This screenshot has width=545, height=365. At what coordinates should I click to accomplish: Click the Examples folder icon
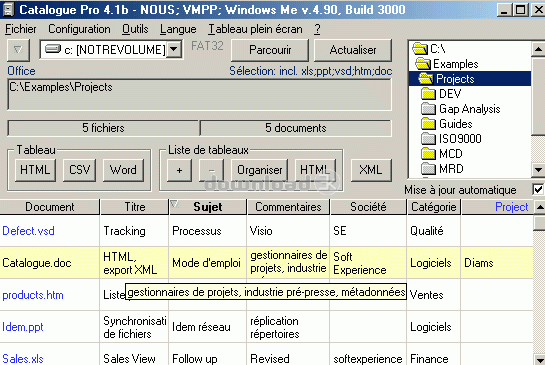(423, 64)
